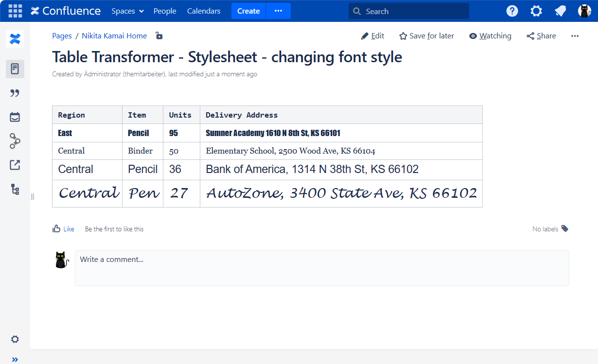Open the People menu item
This screenshot has height=364, width=598.
click(165, 11)
